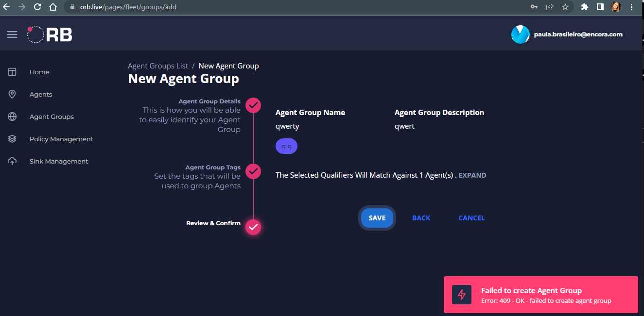Click the SAVE button

click(377, 218)
